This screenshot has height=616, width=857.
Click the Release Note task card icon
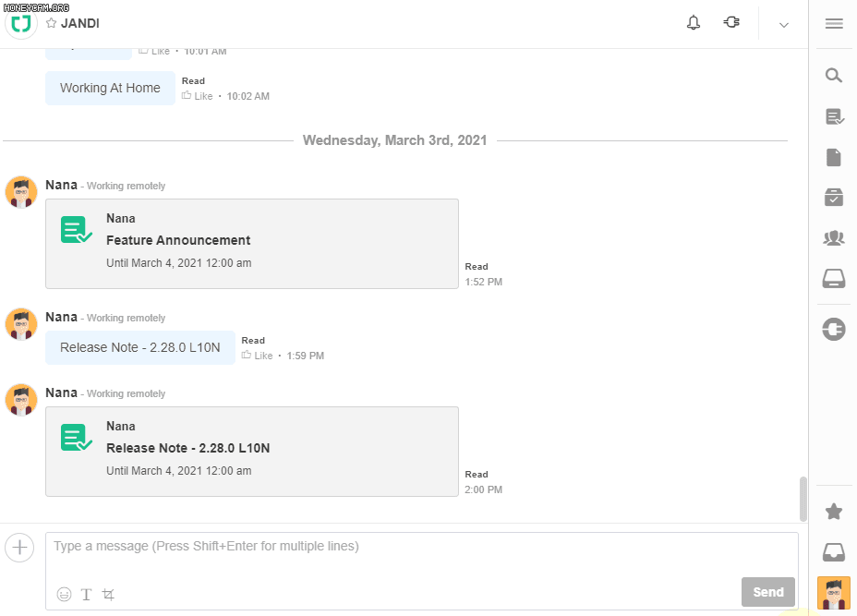pos(76,438)
